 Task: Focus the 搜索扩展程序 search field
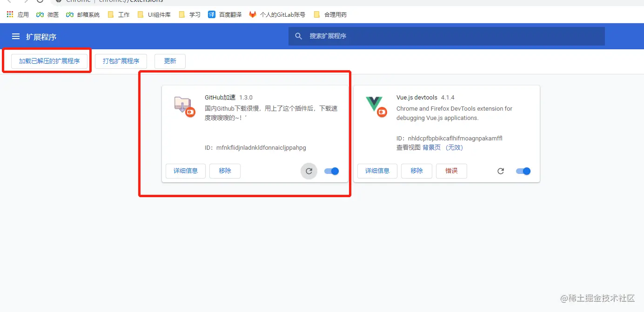[x=447, y=36]
